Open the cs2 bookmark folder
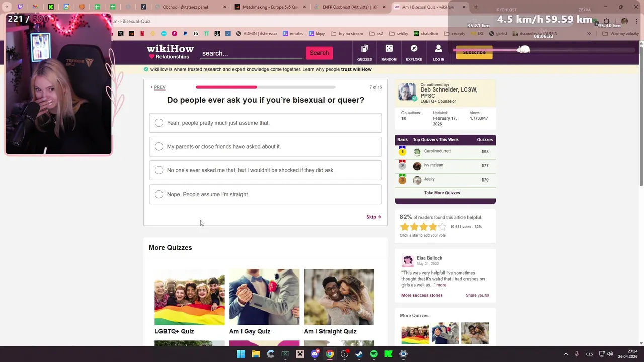The height and width of the screenshot is (362, 644). click(376, 34)
